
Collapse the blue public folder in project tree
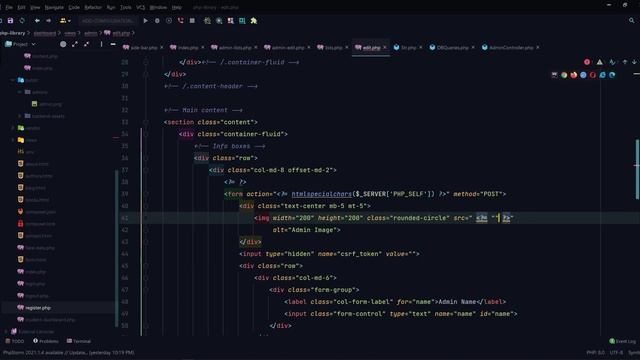[x=13, y=80]
